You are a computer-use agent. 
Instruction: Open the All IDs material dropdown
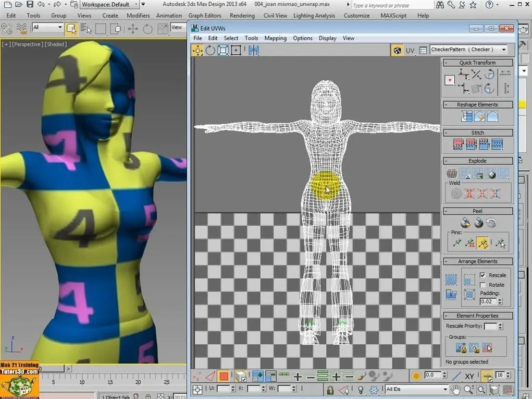tap(417, 389)
